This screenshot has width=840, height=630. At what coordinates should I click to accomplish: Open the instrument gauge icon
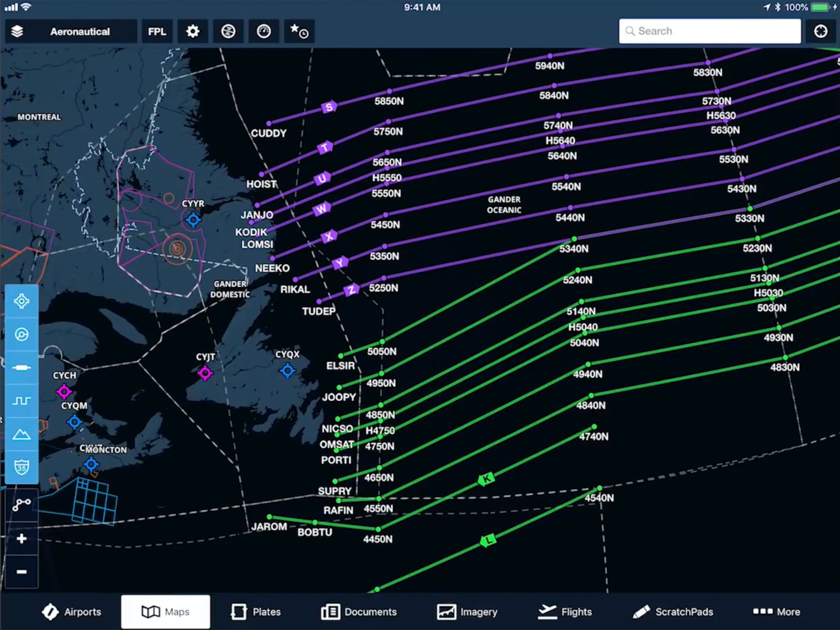point(264,31)
